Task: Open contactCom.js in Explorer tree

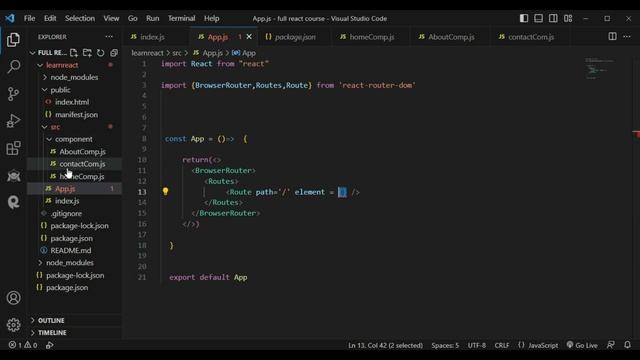Action: point(82,164)
